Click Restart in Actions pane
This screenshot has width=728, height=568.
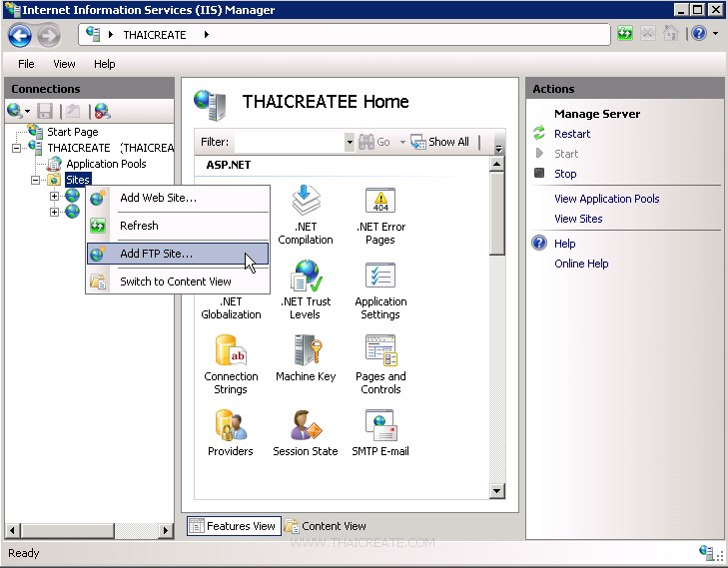pyautogui.click(x=572, y=134)
